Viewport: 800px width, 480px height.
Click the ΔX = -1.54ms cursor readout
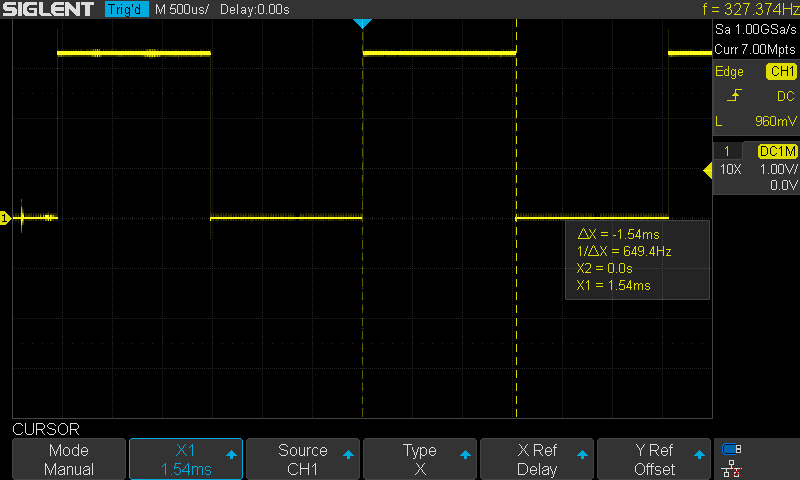618,234
